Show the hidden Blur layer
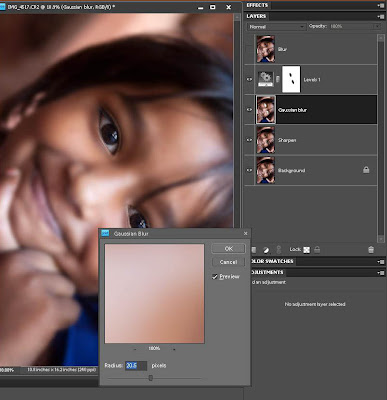387x400 pixels. tap(249, 49)
